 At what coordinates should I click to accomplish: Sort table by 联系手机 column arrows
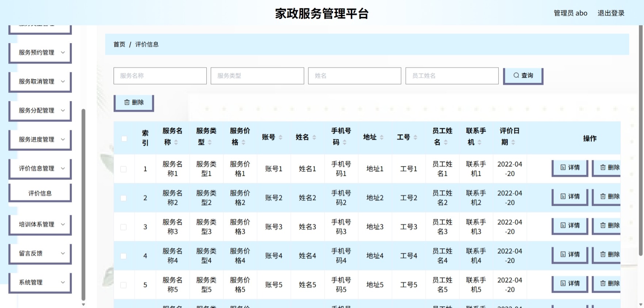click(479, 142)
